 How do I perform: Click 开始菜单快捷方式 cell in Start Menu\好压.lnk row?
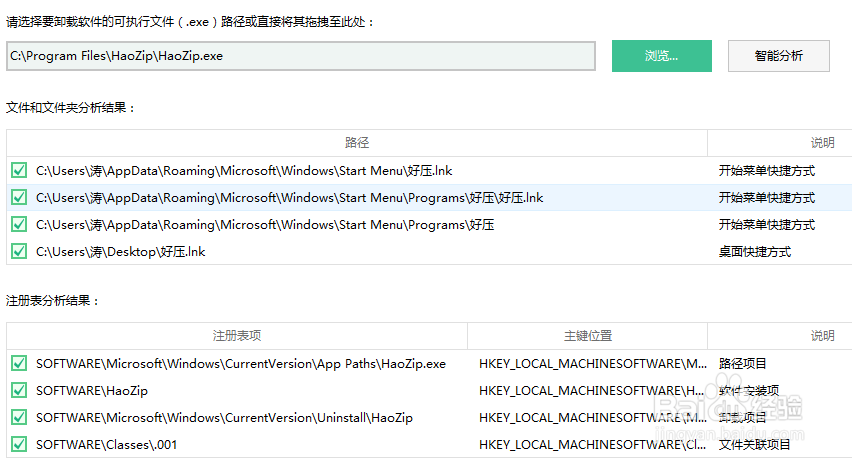pyautogui.click(x=767, y=171)
